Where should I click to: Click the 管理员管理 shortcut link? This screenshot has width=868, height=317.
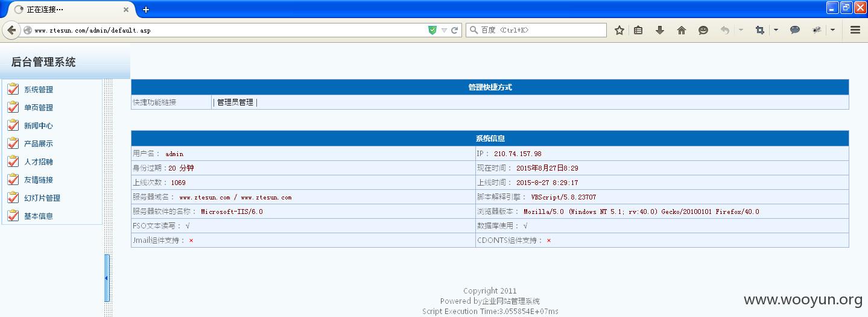tap(235, 102)
